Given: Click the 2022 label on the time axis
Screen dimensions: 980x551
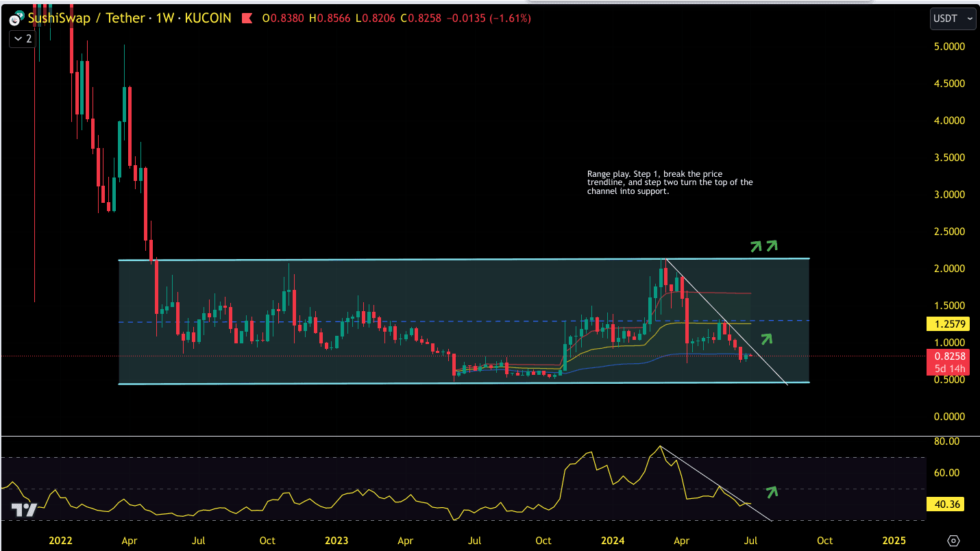Looking at the screenshot, I should (x=60, y=541).
